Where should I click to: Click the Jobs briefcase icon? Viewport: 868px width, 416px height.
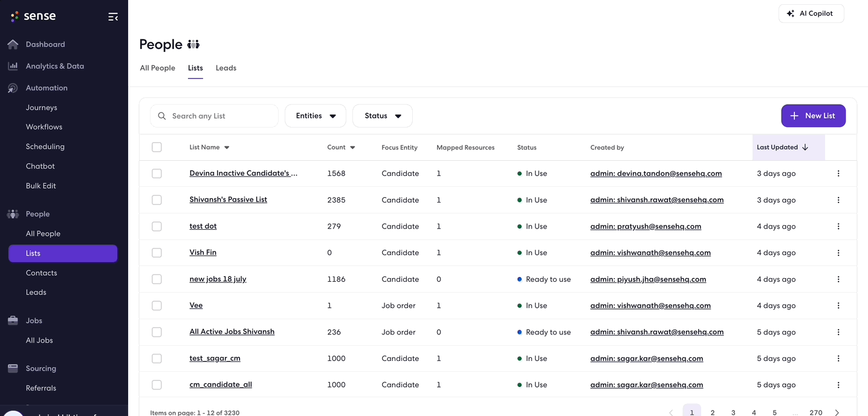[13, 320]
